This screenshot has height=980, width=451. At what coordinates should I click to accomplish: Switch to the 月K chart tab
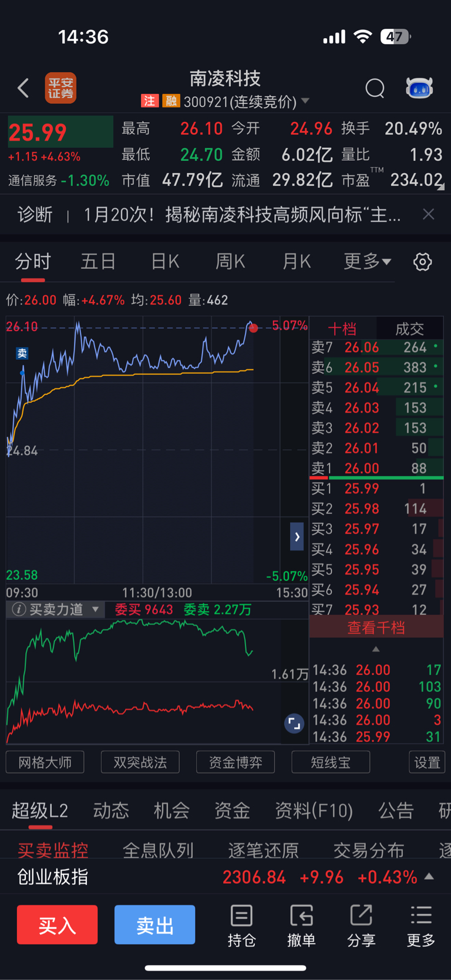tap(297, 261)
